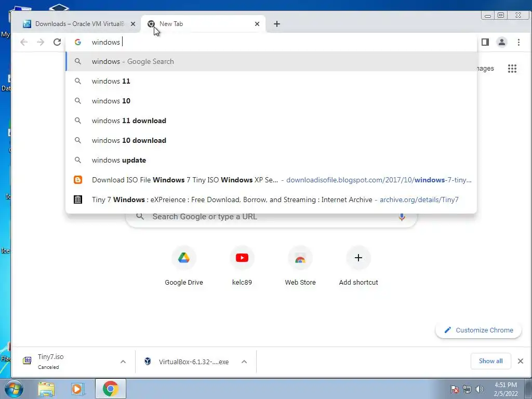This screenshot has height=399, width=532.
Task: Click the Add shortcut plus icon
Action: (x=358, y=258)
